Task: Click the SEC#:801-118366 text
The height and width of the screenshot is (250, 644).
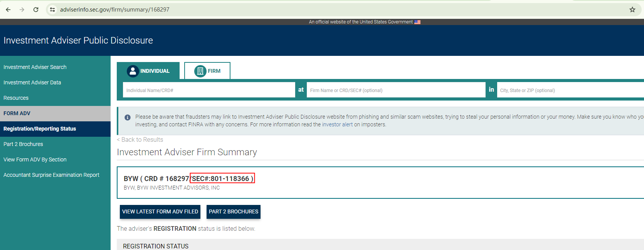Action: click(222, 178)
